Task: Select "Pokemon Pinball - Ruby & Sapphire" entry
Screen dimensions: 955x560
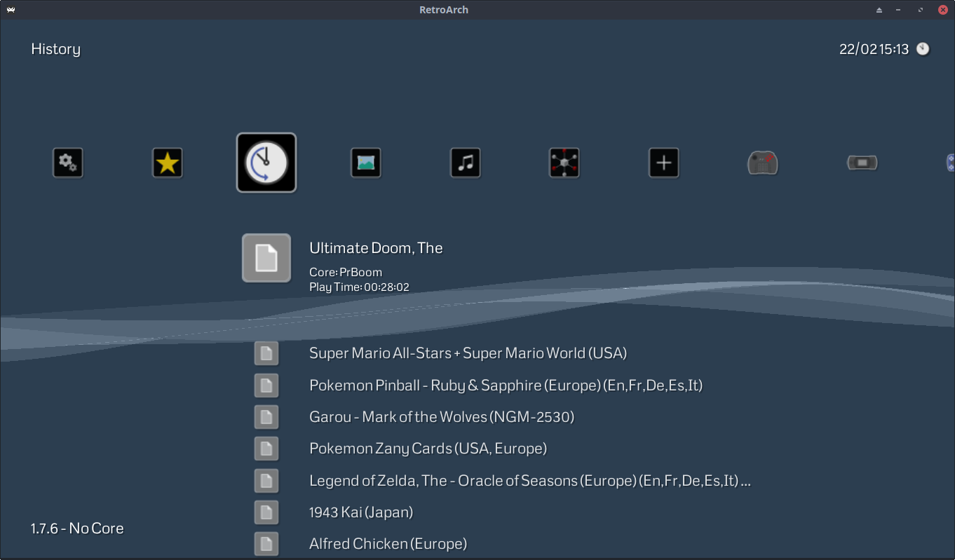Action: pos(506,385)
